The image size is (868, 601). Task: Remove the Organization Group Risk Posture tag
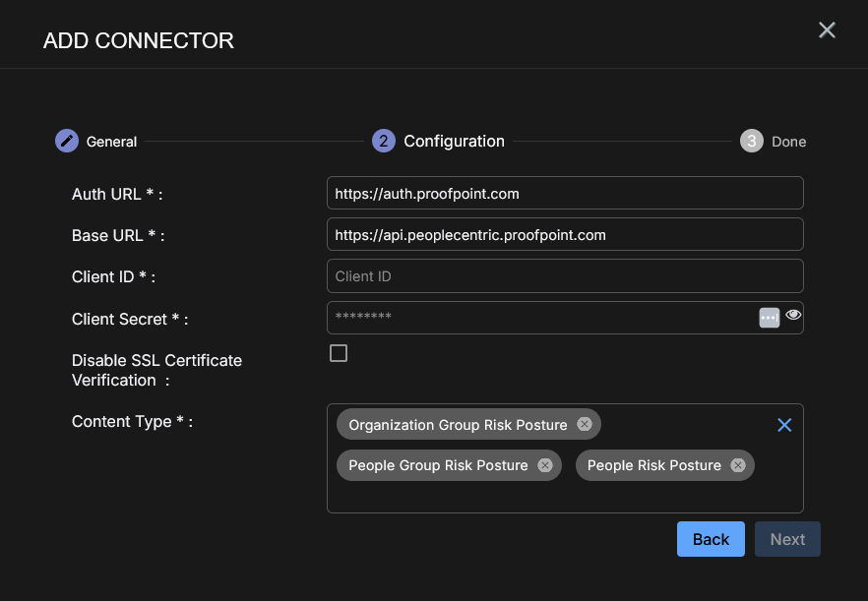coord(585,425)
